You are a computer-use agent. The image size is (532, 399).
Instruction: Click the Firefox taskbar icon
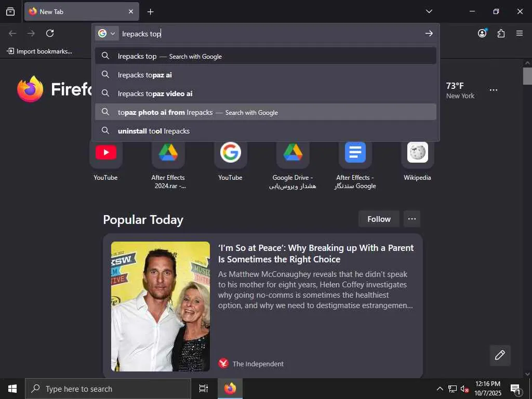(230, 389)
